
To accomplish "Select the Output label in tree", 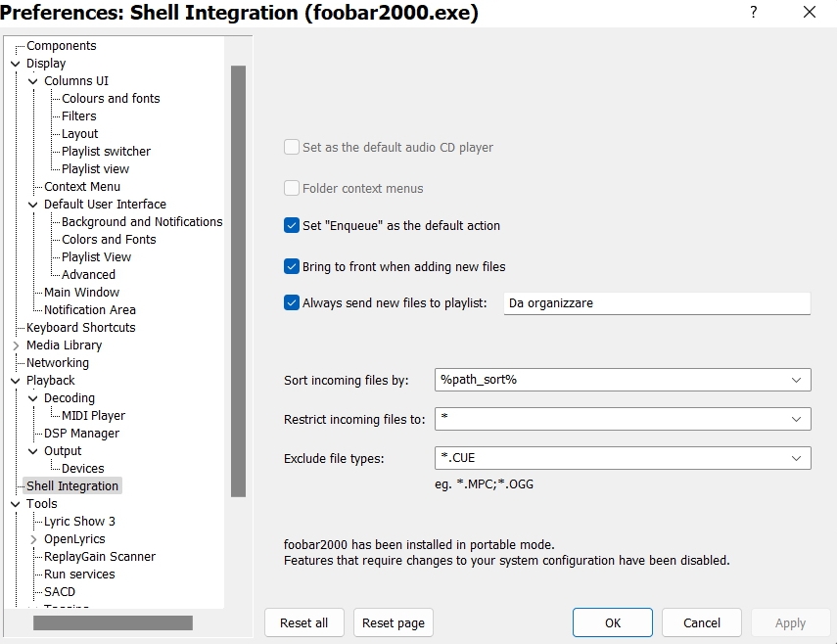I will tap(63, 451).
